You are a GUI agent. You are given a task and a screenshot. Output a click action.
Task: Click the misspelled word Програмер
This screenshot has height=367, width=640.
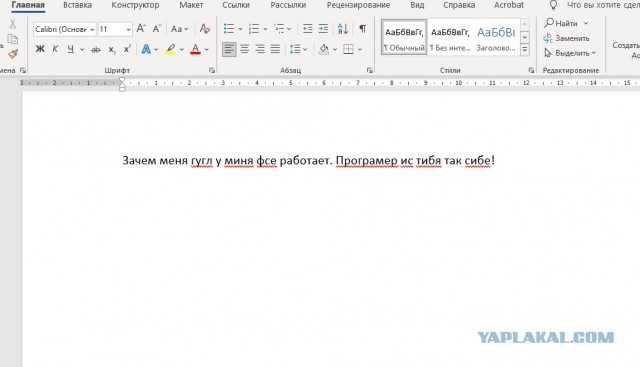tap(367, 160)
